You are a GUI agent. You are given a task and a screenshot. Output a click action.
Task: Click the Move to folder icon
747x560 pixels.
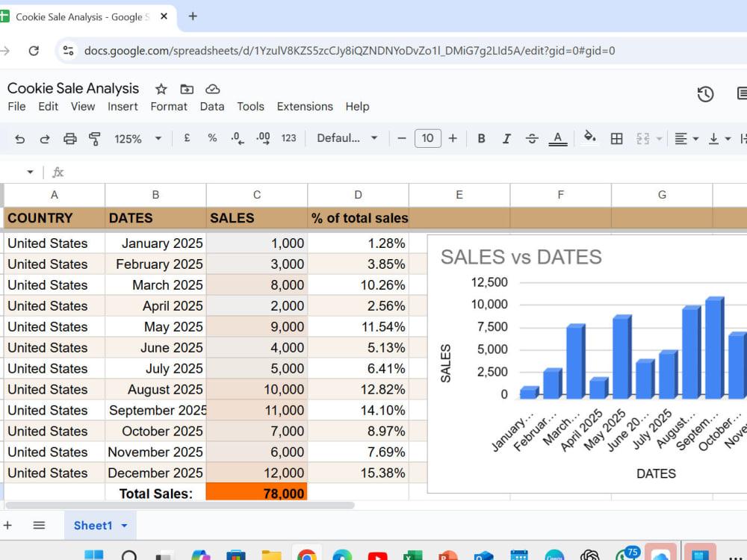click(x=187, y=89)
